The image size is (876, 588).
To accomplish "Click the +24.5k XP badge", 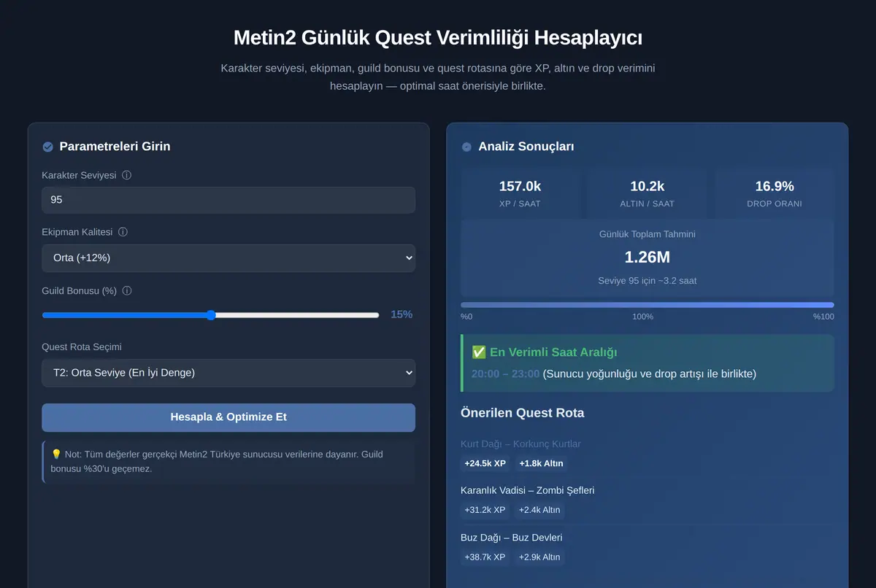I will pos(485,463).
